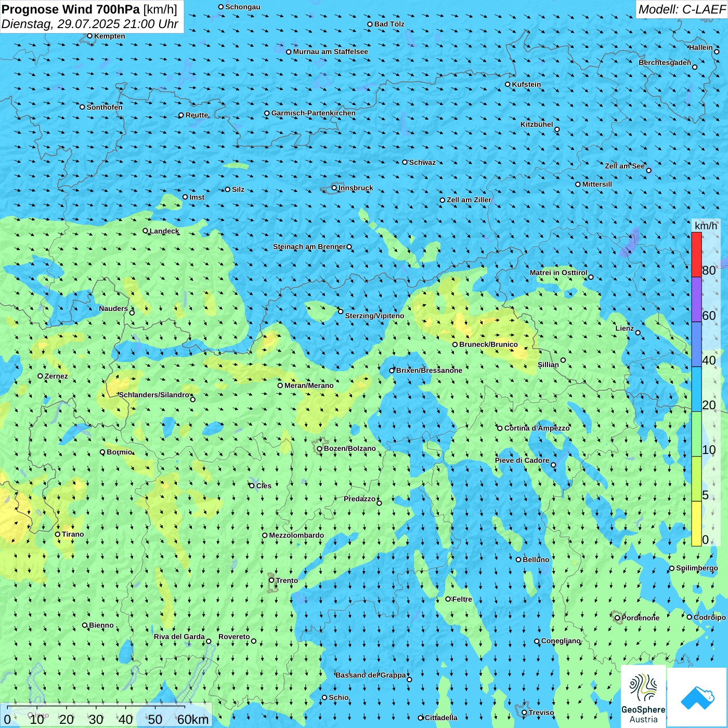Pick the dark blue legend segment between 40 and 60

(696, 344)
